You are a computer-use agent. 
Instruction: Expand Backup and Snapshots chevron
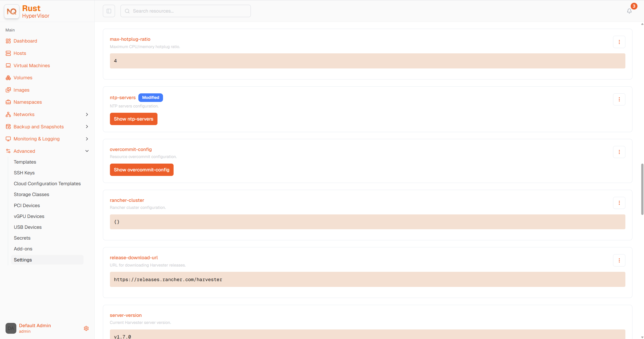[87, 127]
